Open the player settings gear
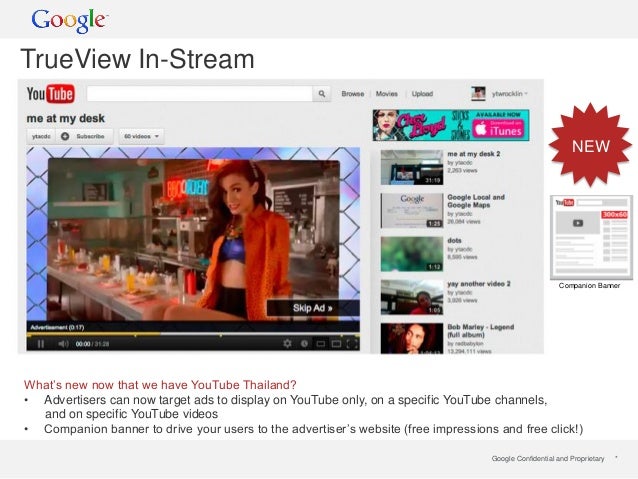This screenshot has width=638, height=479. click(x=287, y=344)
